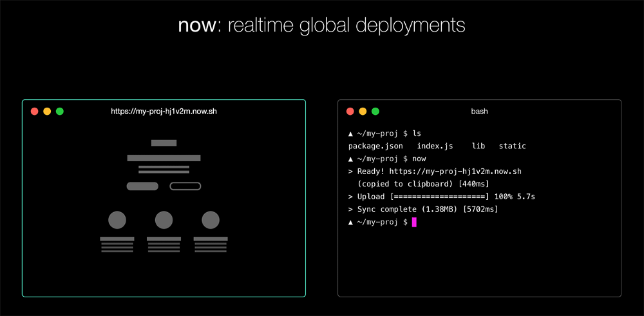The height and width of the screenshot is (316, 644).
Task: Click package.json in the ls output
Action: coord(375,146)
